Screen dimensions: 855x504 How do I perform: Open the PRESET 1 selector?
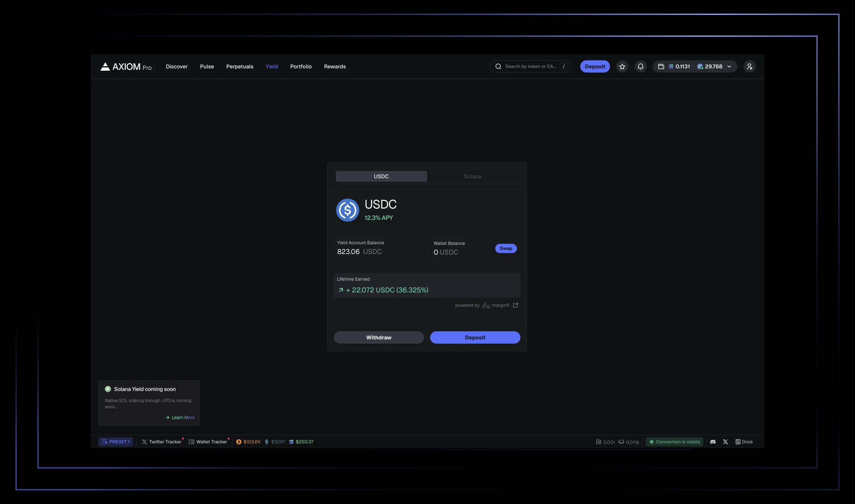point(115,441)
